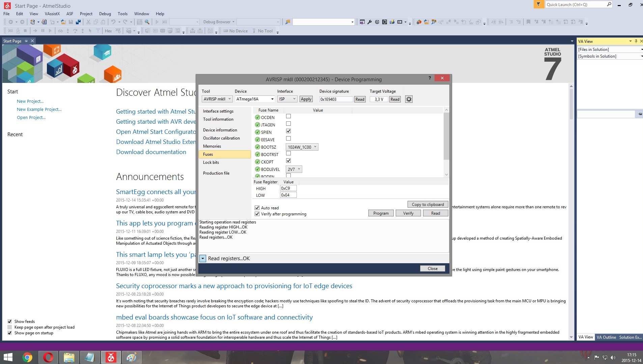The image size is (643, 364).
Task: Click the Visual Assist open file icon
Action: (x=426, y=22)
